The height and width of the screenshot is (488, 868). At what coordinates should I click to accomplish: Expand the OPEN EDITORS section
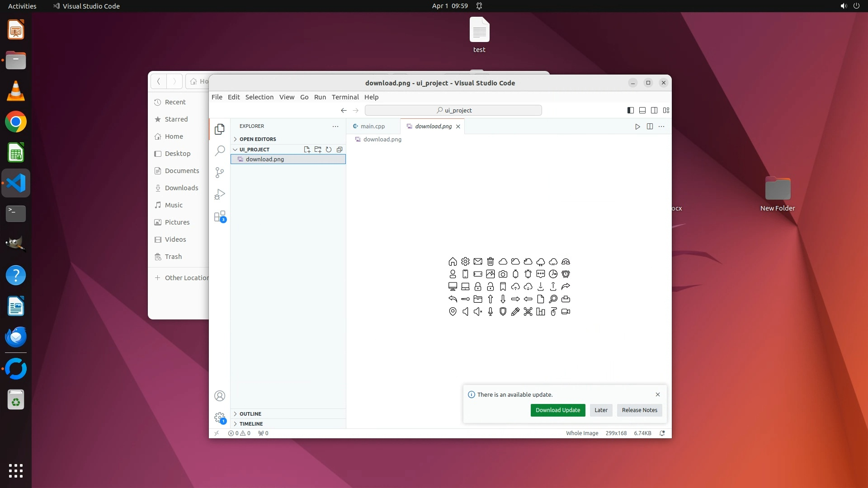[257, 139]
